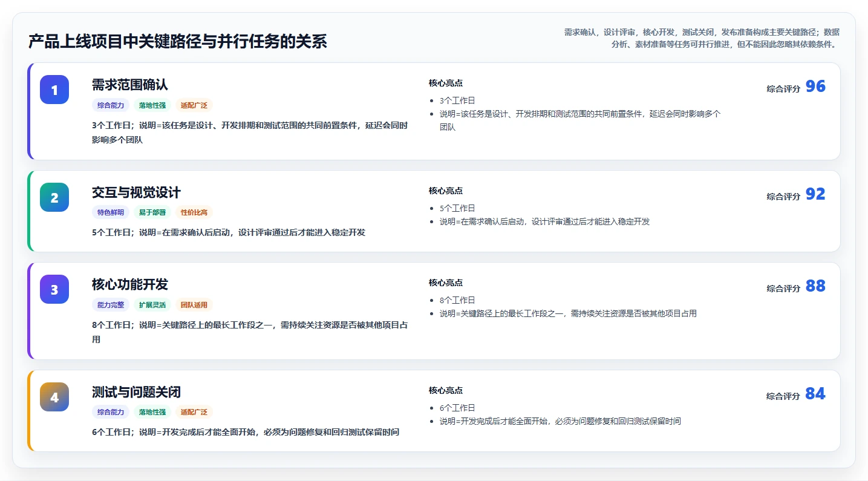The image size is (868, 481).
Task: Click 综合评分 label beside score 88
Action: 783,289
